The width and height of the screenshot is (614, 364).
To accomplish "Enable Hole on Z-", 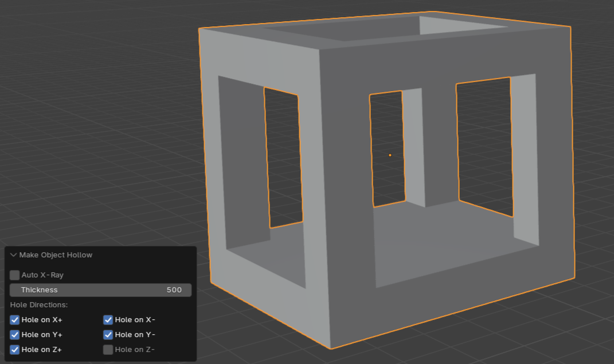I will 108,350.
